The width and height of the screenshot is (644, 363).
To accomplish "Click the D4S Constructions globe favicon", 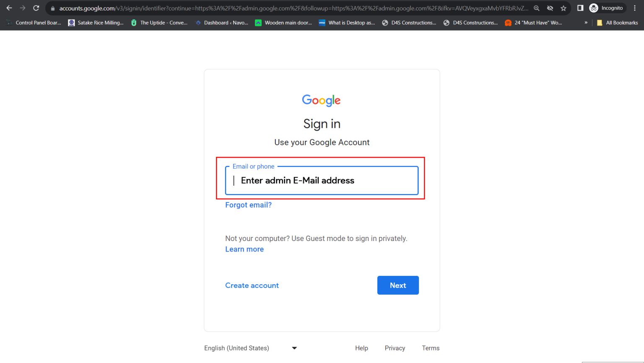I will click(384, 23).
